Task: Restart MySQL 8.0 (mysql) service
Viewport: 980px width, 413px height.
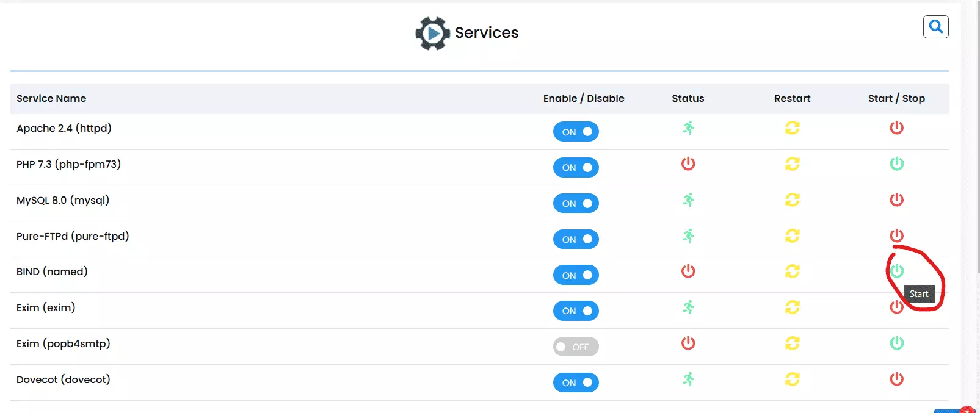Action: coord(793,199)
